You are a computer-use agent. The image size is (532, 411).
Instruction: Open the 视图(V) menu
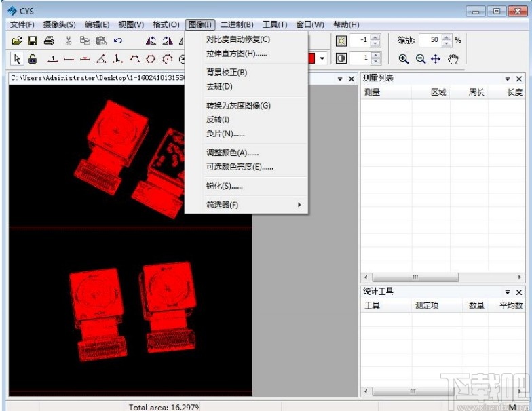click(x=131, y=24)
